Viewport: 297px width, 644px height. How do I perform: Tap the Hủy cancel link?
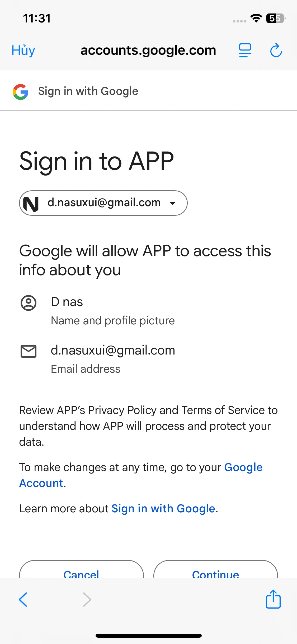coord(23,50)
